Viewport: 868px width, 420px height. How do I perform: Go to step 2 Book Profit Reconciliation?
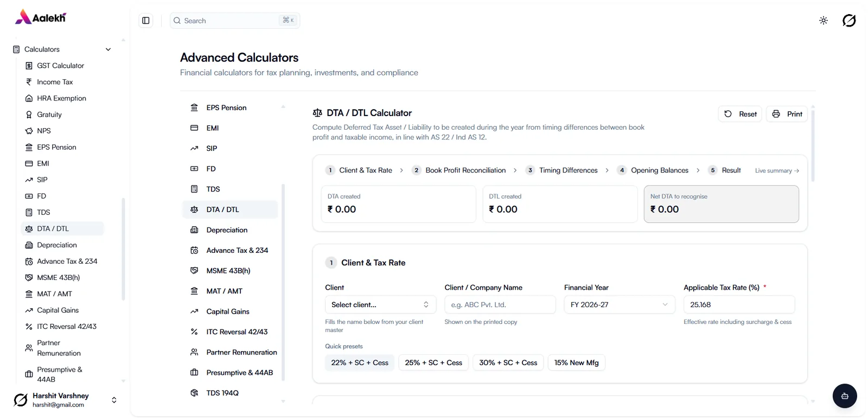click(459, 170)
